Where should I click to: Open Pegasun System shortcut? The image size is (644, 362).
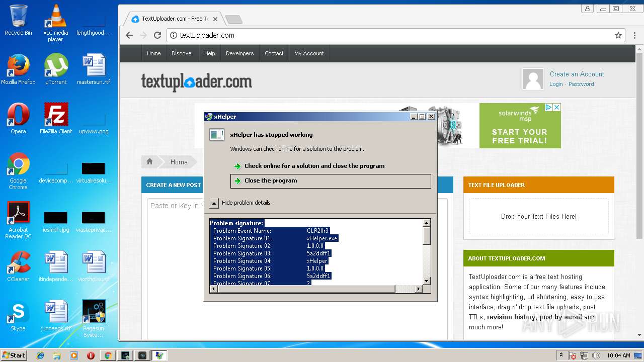point(94,319)
